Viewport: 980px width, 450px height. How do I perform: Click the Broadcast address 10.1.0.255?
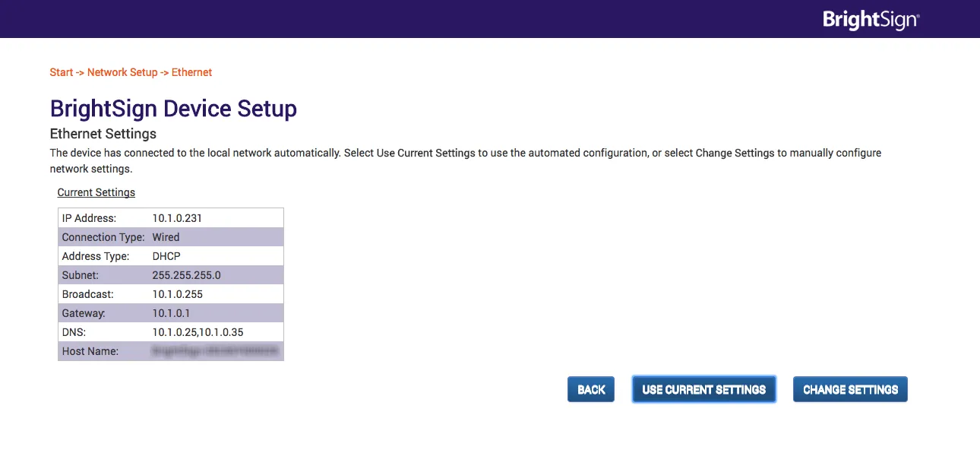point(177,294)
